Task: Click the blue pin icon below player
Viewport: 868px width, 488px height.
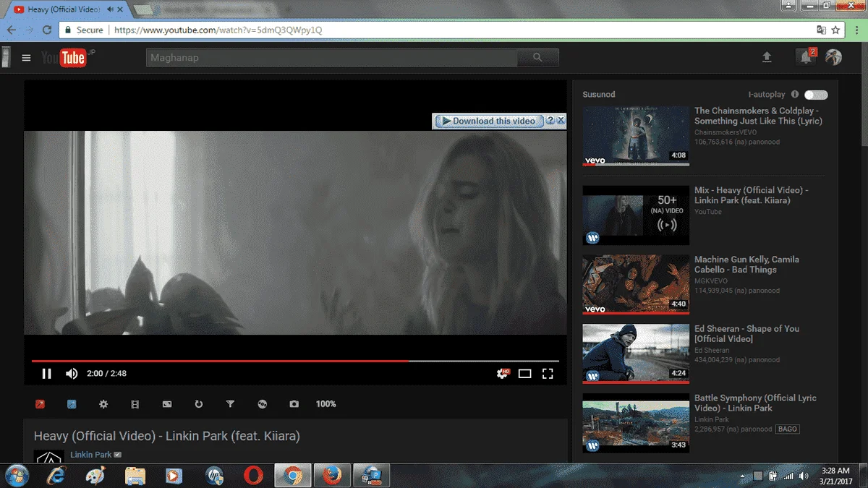Action: [x=72, y=404]
